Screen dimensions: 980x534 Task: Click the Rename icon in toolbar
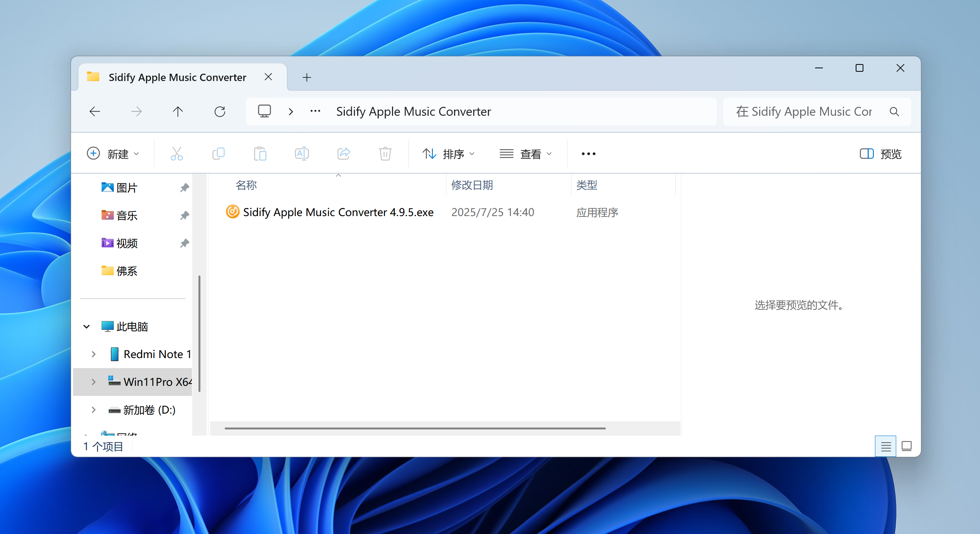pos(302,154)
